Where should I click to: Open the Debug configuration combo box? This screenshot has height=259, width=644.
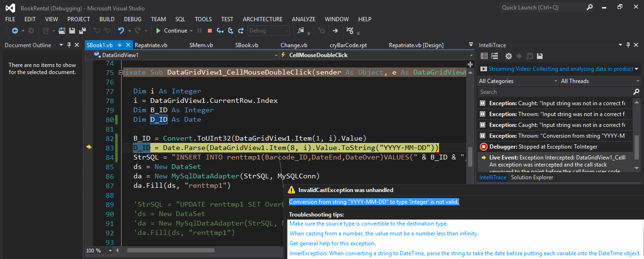pyautogui.click(x=269, y=31)
